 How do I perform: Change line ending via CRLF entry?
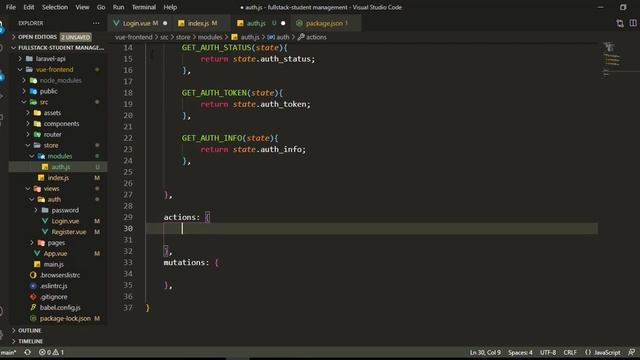pyautogui.click(x=570, y=352)
